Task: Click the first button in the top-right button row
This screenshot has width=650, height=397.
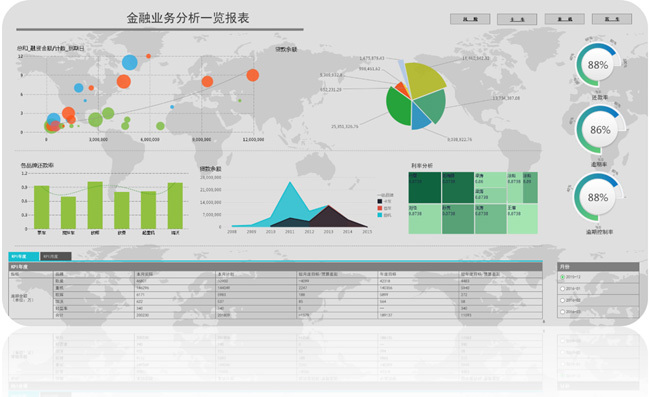Action: tap(470, 19)
